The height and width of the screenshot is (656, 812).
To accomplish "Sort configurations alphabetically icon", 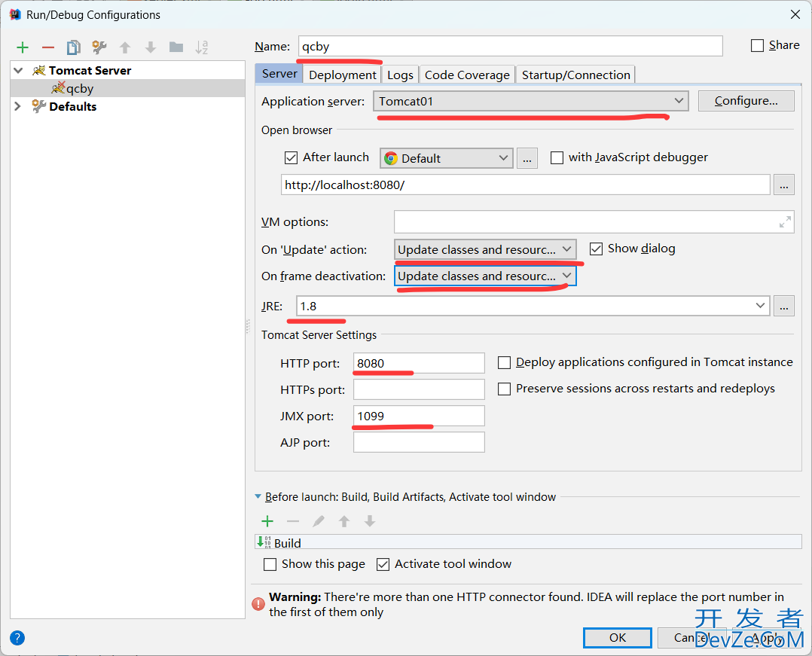I will (x=201, y=47).
